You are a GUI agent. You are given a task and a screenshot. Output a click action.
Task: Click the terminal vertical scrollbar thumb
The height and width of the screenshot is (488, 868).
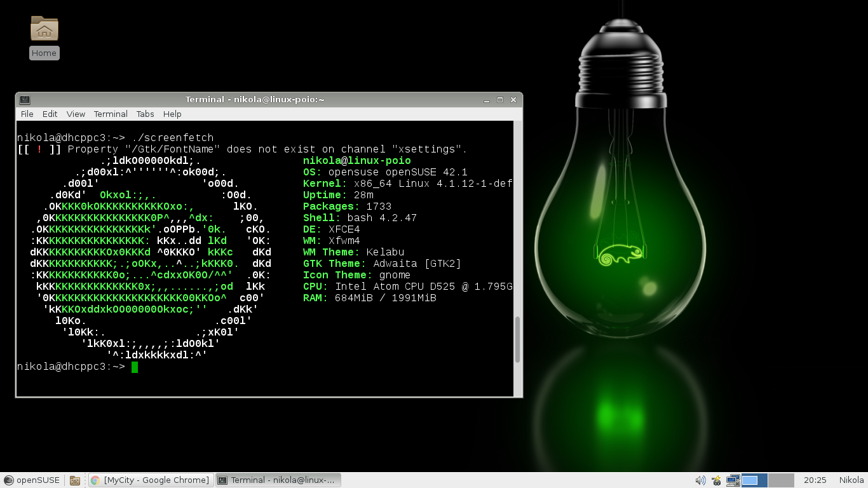point(517,340)
